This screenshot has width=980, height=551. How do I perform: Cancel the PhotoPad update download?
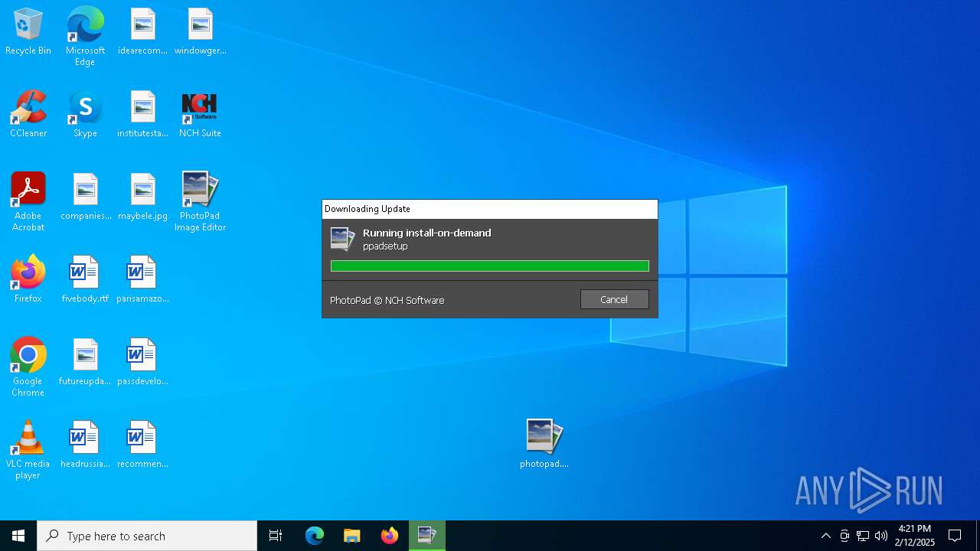pyautogui.click(x=614, y=299)
